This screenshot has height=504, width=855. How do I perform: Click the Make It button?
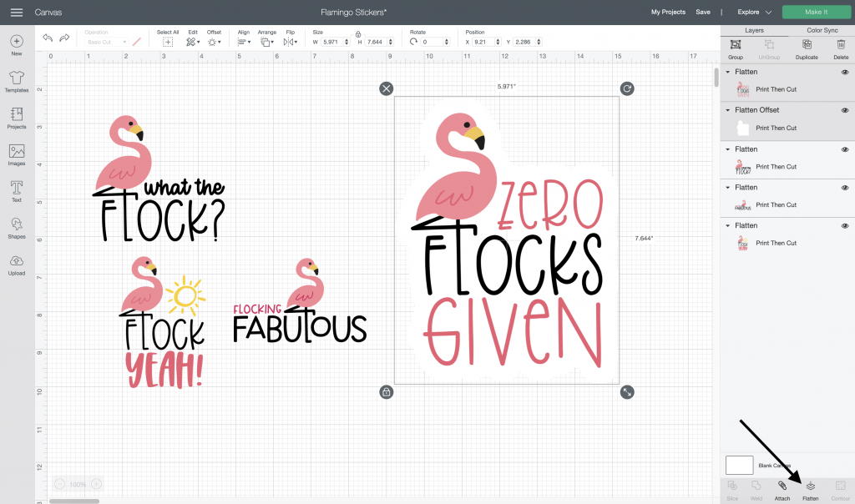click(816, 12)
